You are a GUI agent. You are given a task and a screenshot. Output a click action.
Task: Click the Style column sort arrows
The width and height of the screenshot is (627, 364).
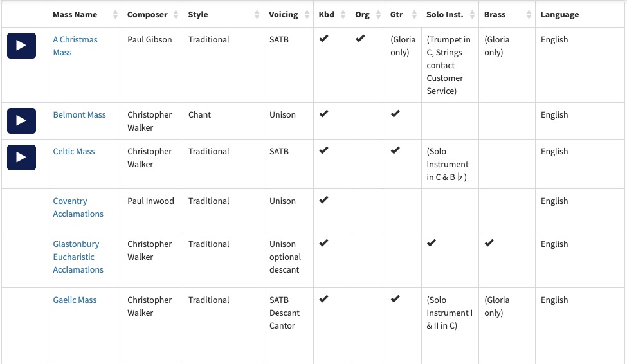pos(257,15)
